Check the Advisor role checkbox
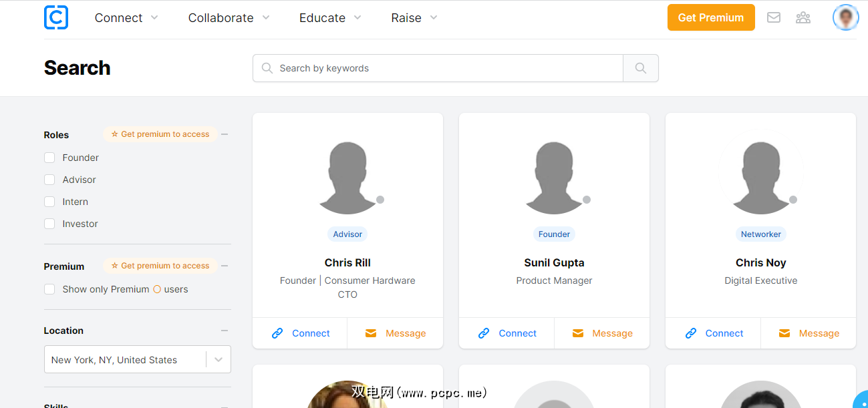The height and width of the screenshot is (408, 868). click(x=49, y=180)
